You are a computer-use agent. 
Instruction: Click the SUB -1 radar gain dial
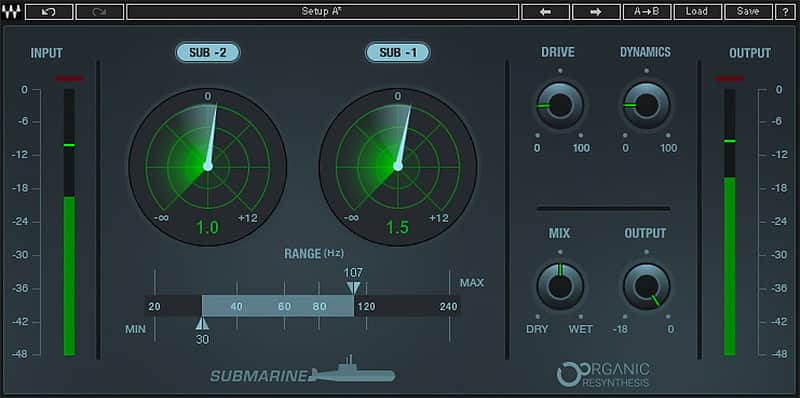pyautogui.click(x=398, y=166)
